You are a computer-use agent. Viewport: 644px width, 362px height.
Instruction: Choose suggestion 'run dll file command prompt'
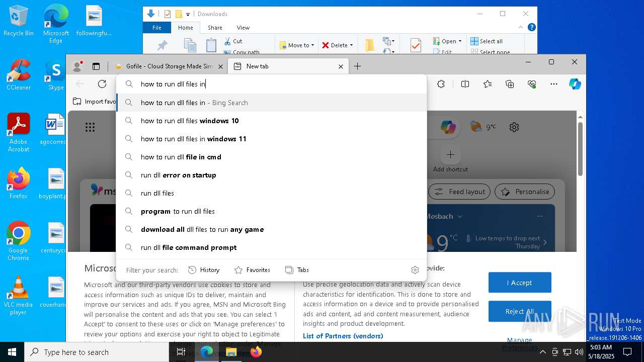(272, 247)
